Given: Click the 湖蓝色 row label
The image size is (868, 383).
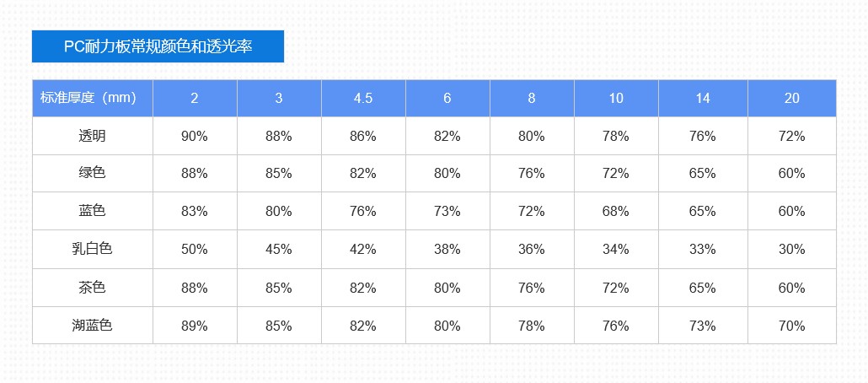Looking at the screenshot, I should tap(93, 326).
